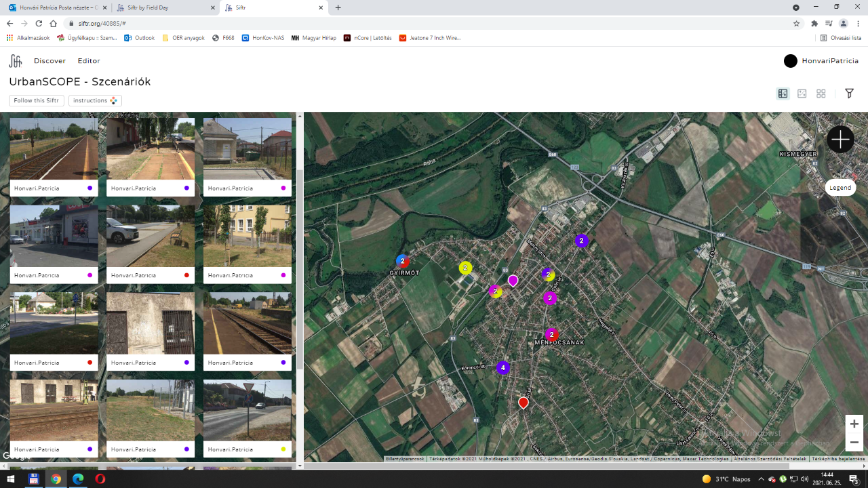The width and height of the screenshot is (868, 488).
Task: Click the thumbnail list vertical scrollbar
Action: click(300, 269)
